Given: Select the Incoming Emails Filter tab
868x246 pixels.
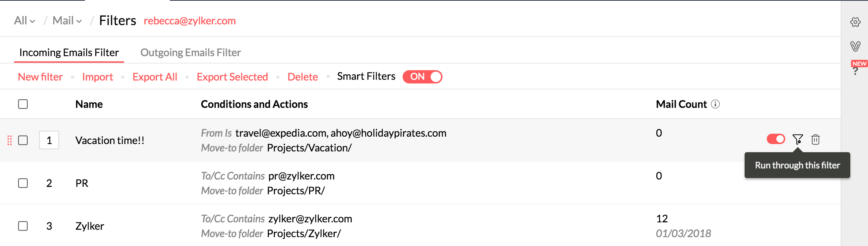Looking at the screenshot, I should coord(69,52).
